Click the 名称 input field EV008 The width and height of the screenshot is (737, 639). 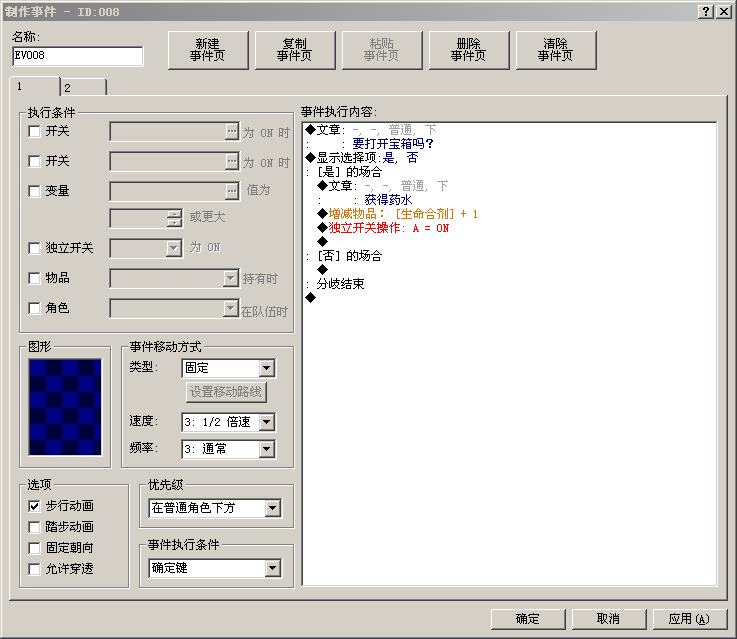78,56
